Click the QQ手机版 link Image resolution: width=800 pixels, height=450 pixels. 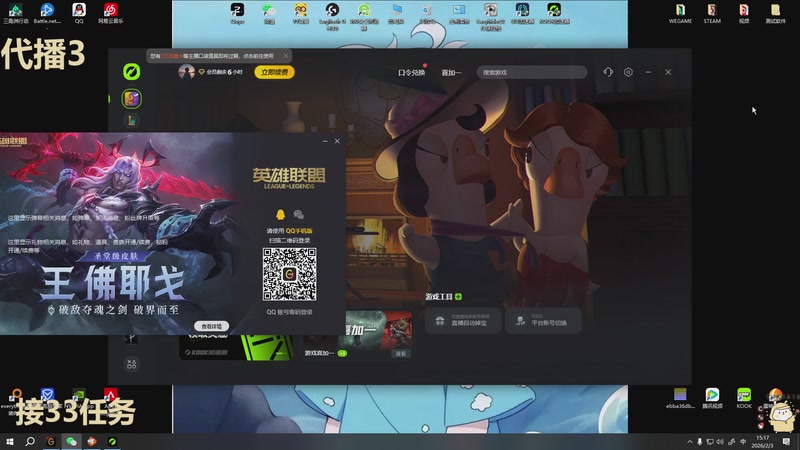pyautogui.click(x=299, y=231)
